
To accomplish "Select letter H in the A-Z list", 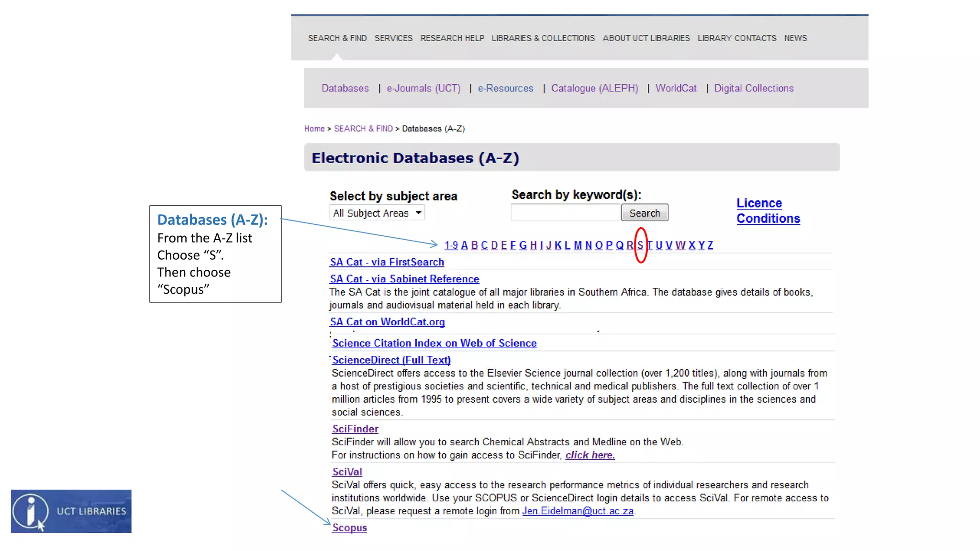I will click(x=533, y=245).
